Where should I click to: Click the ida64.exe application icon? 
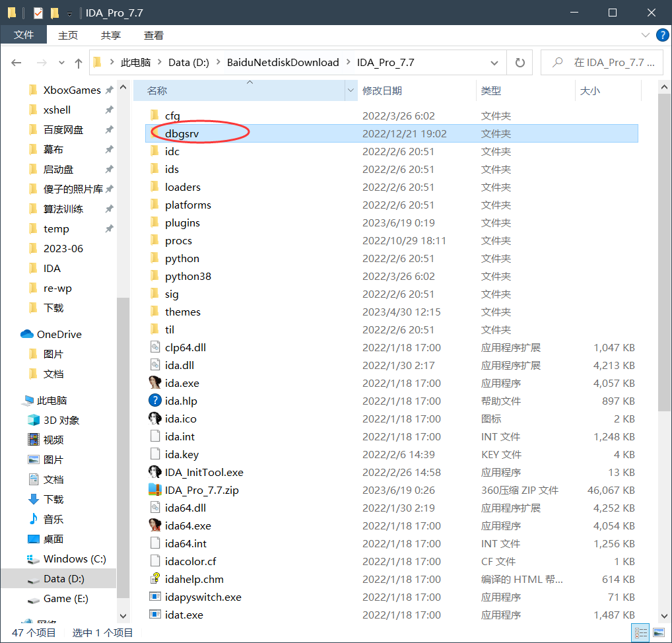(154, 525)
